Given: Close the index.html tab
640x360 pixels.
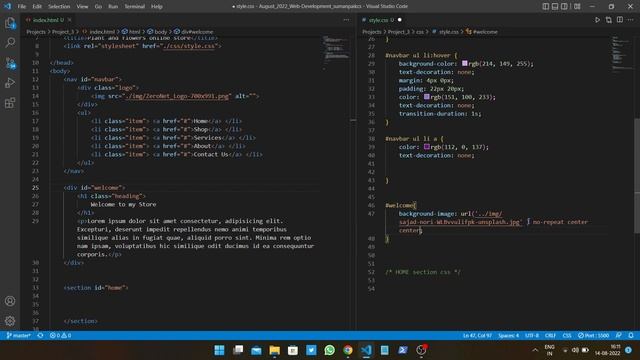Looking at the screenshot, I should coord(70,20).
